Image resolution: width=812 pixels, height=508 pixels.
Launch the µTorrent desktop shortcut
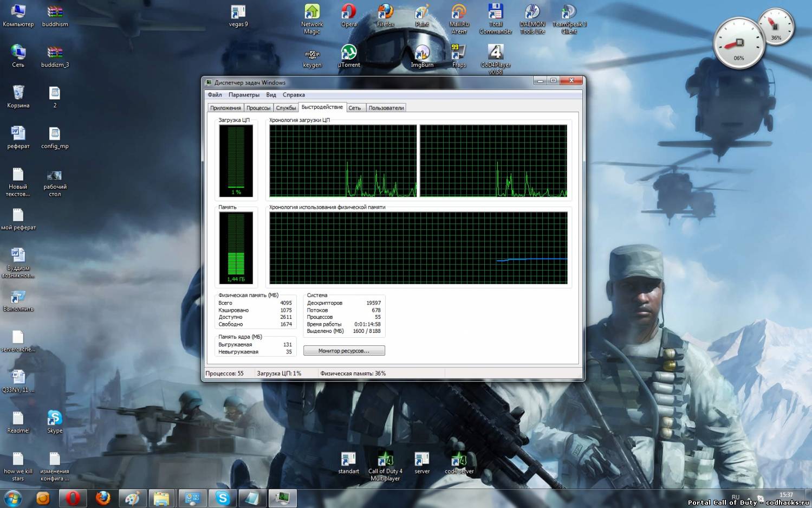pyautogui.click(x=349, y=55)
